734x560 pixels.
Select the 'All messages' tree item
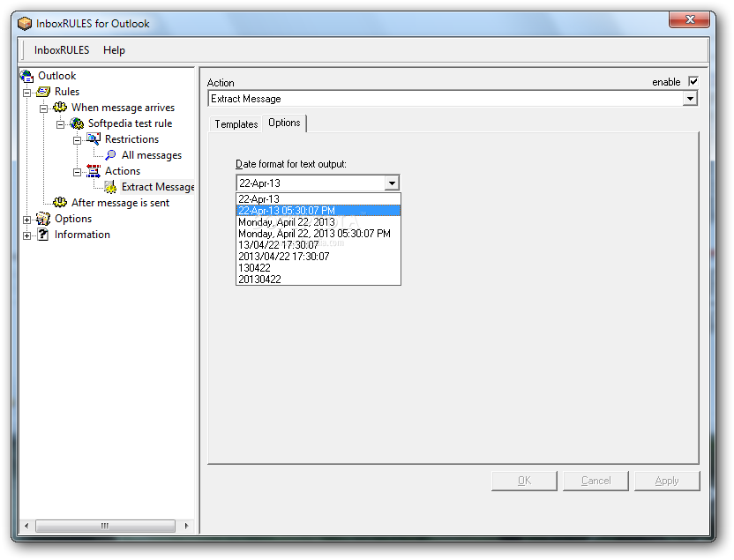pyautogui.click(x=152, y=155)
